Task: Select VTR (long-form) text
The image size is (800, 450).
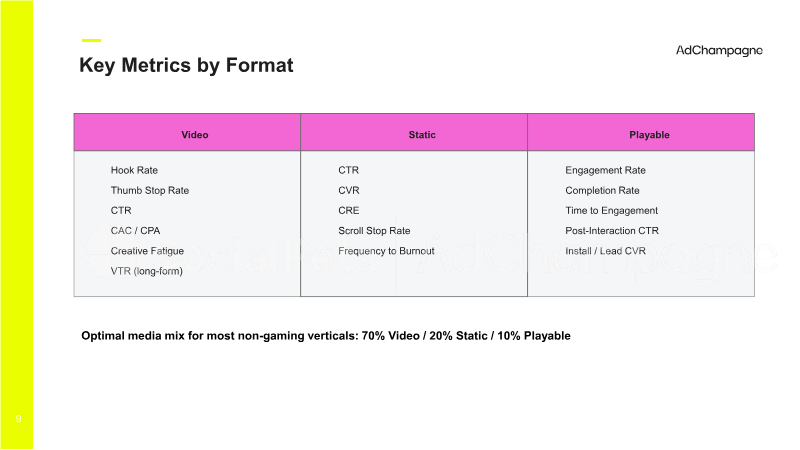Action: [146, 271]
